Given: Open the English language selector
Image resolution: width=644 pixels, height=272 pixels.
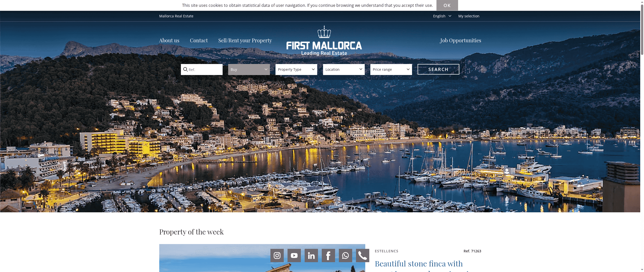Looking at the screenshot, I should pyautogui.click(x=442, y=16).
